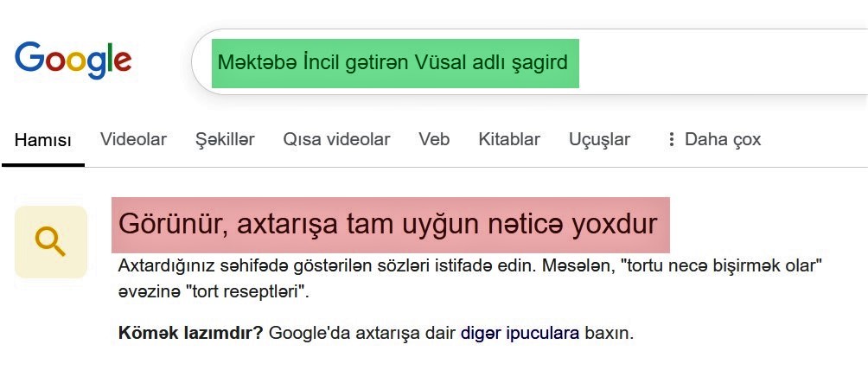Select the Qısa videolar tab
The width and height of the screenshot is (868, 370).
pos(336,139)
